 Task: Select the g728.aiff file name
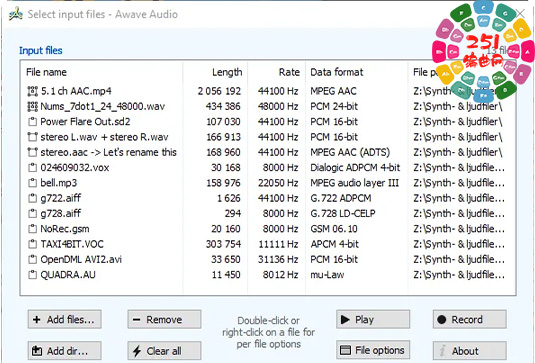click(61, 214)
